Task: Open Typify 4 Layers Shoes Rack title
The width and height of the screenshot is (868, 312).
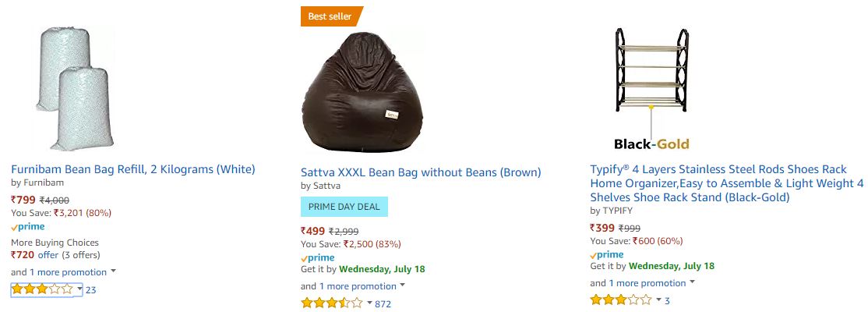Action: (x=726, y=183)
